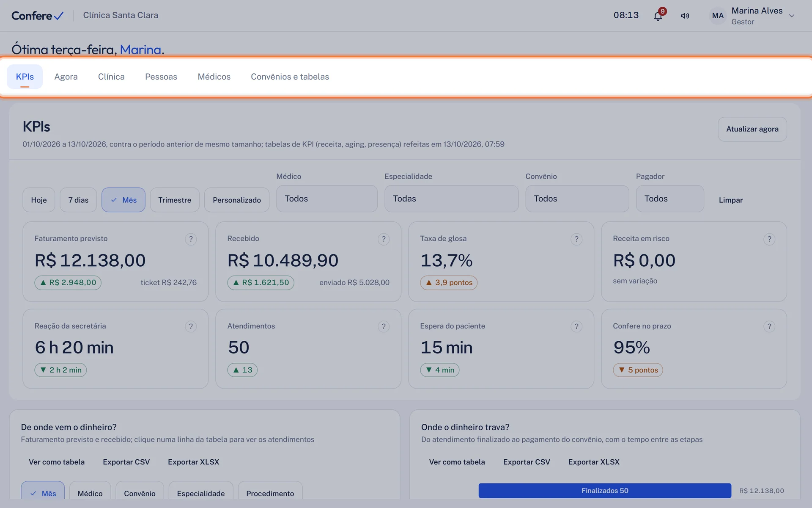This screenshot has height=508, width=812.
Task: Open the Médico filter dropdown
Action: pyautogui.click(x=327, y=199)
